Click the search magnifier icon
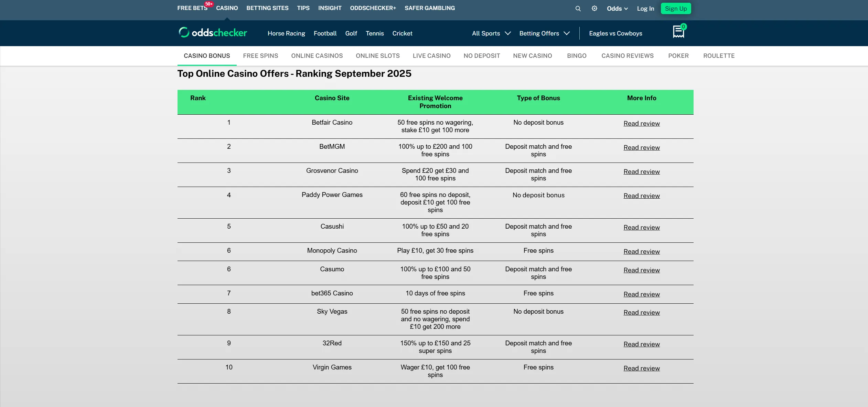868x407 pixels. [x=578, y=9]
